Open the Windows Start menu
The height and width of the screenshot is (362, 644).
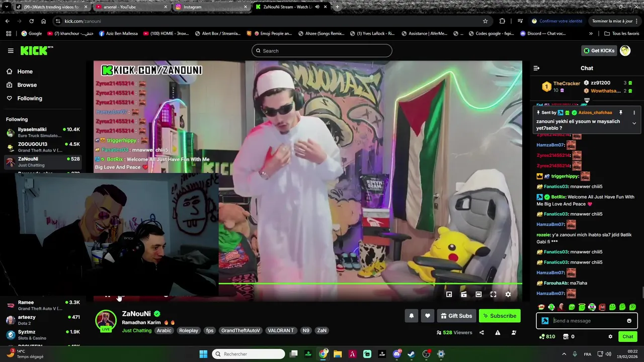(203, 354)
